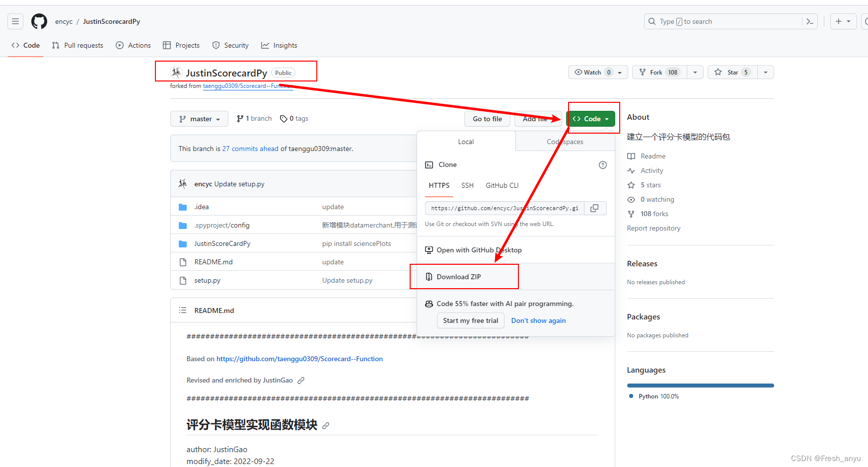View the 1 branch list
Viewport: 868px width, 467px height.
254,119
